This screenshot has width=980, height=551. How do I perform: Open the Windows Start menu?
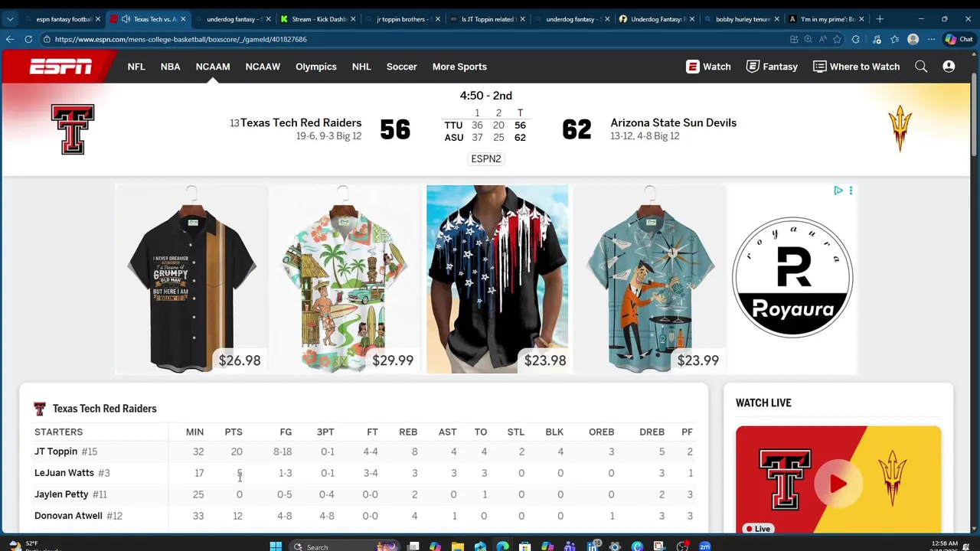point(276,546)
